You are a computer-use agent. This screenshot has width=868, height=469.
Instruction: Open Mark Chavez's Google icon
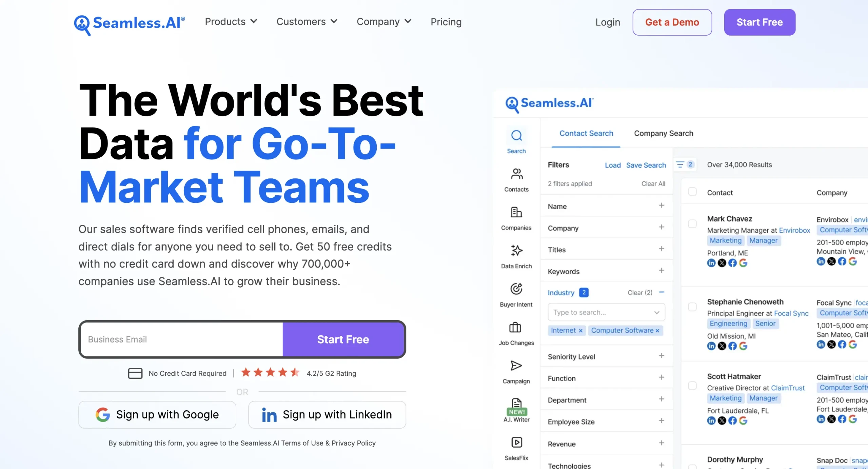point(743,263)
